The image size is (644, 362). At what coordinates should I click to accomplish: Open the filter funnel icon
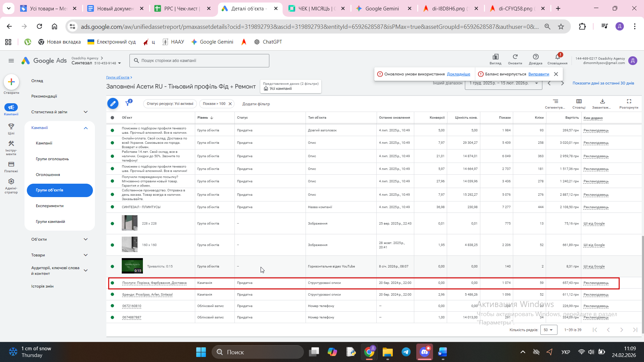coord(128,103)
